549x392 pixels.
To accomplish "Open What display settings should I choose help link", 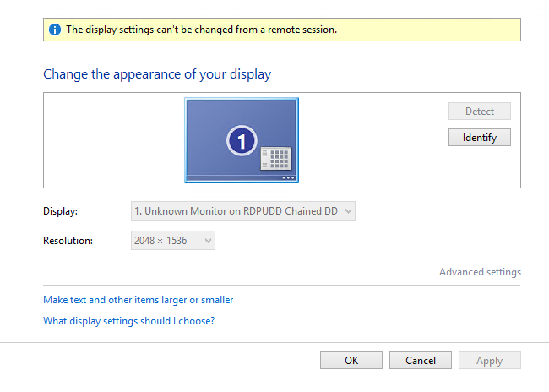I will point(129,321).
